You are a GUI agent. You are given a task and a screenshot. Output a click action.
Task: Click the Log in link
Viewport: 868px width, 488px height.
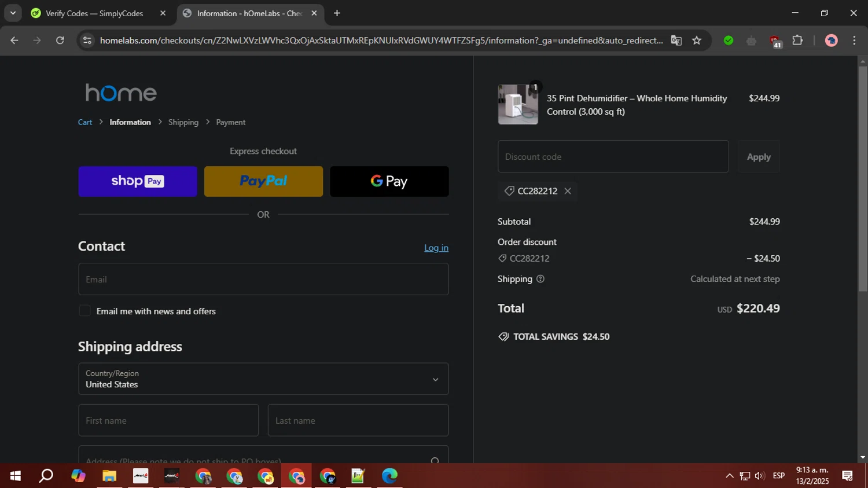pyautogui.click(x=436, y=248)
